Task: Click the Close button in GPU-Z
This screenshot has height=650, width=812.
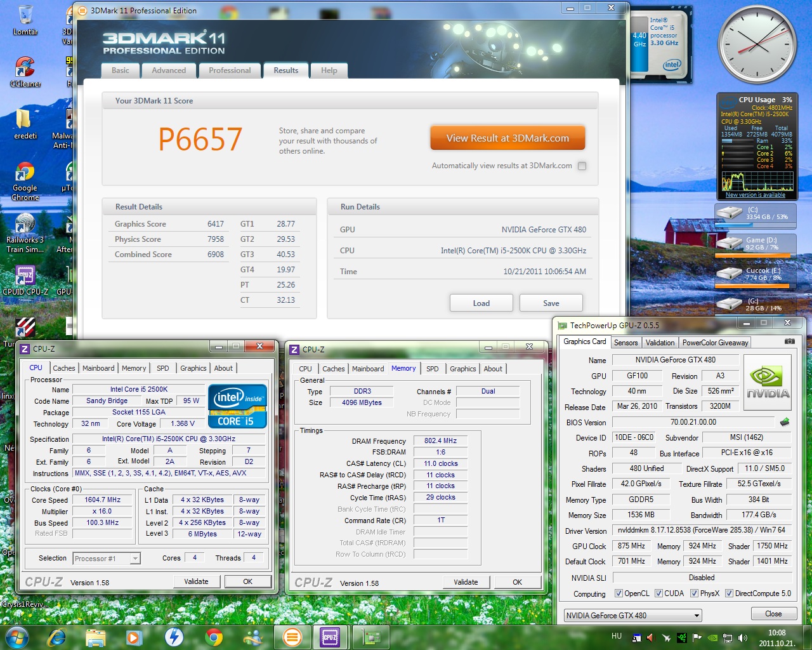Action: pos(773,614)
